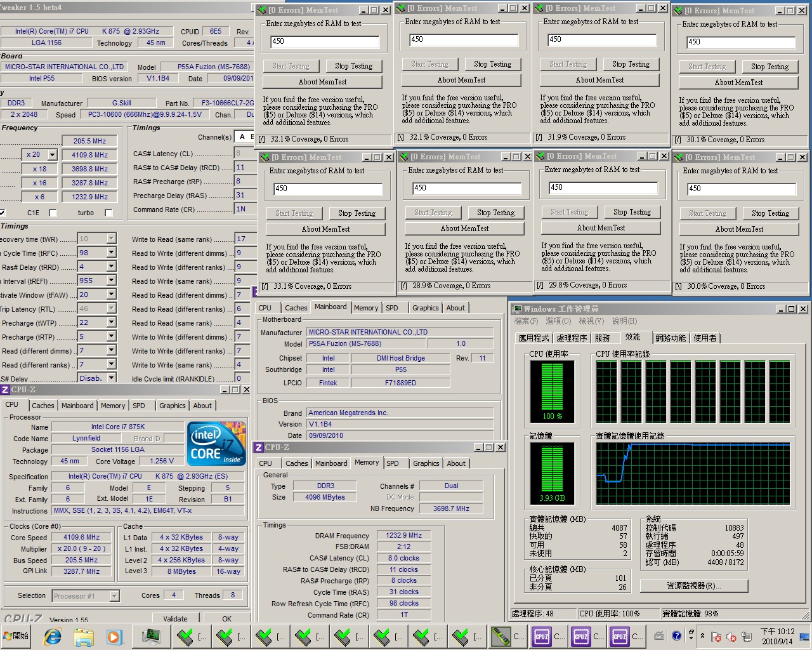Open the tWTP dropdown showing 22
This screenshot has width=812, height=650.
coord(111,322)
